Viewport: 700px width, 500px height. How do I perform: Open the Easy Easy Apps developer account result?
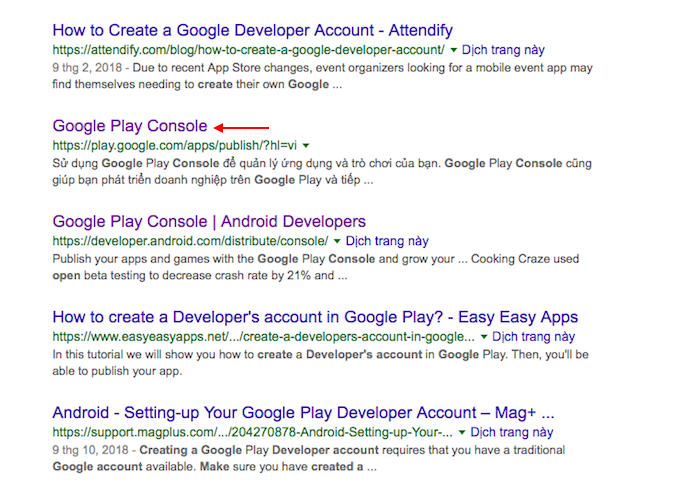click(315, 317)
